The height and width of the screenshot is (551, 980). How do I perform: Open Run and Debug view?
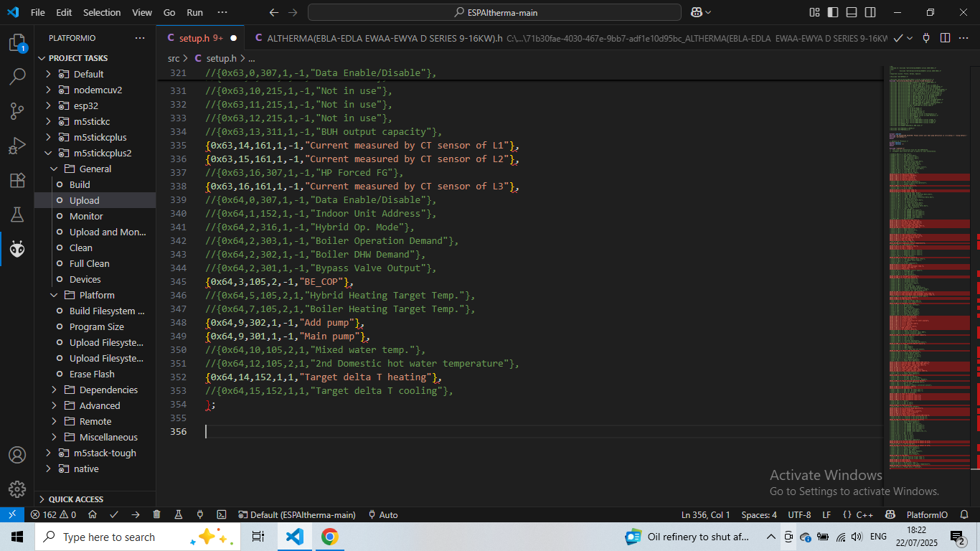pyautogui.click(x=17, y=146)
